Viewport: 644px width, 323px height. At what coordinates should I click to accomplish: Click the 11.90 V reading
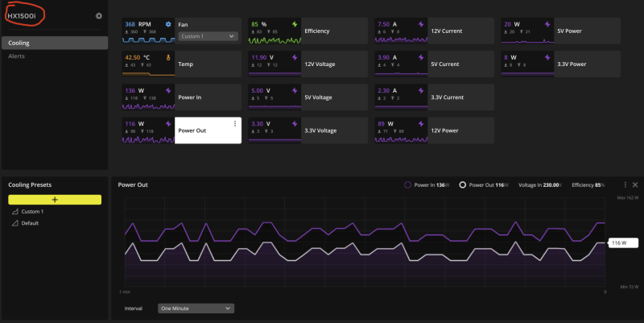click(x=262, y=57)
